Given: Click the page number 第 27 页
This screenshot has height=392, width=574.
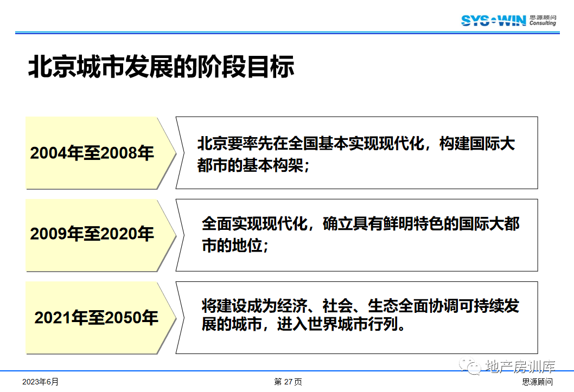Looking at the screenshot, I should click(288, 382).
